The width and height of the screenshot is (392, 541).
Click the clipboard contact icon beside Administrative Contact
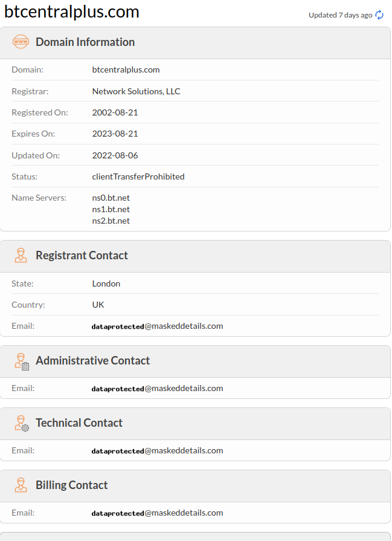click(x=21, y=361)
